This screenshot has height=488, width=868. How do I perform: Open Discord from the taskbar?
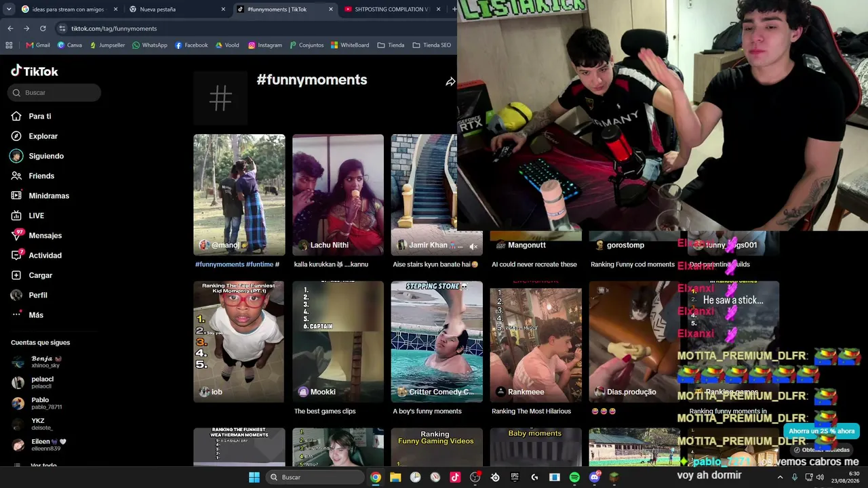[x=595, y=477]
